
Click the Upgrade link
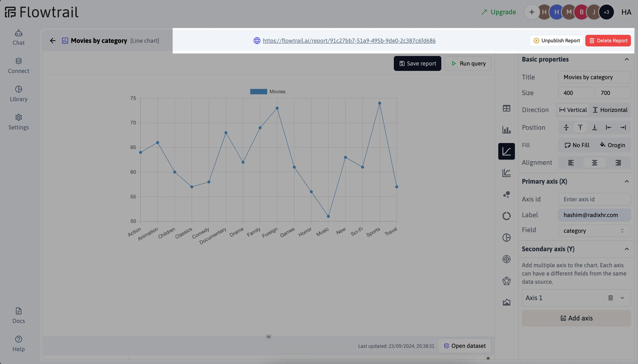pos(499,12)
